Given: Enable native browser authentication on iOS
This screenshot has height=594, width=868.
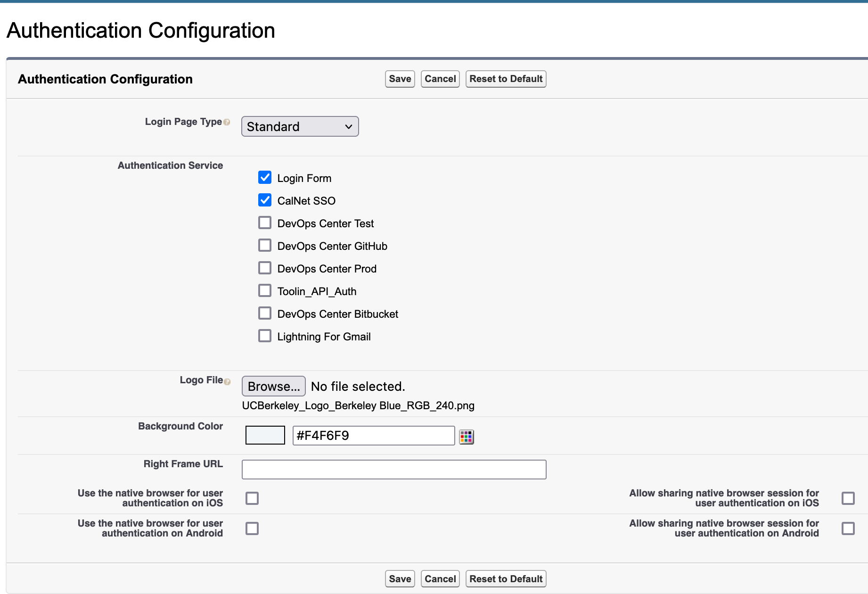Looking at the screenshot, I should 252,498.
